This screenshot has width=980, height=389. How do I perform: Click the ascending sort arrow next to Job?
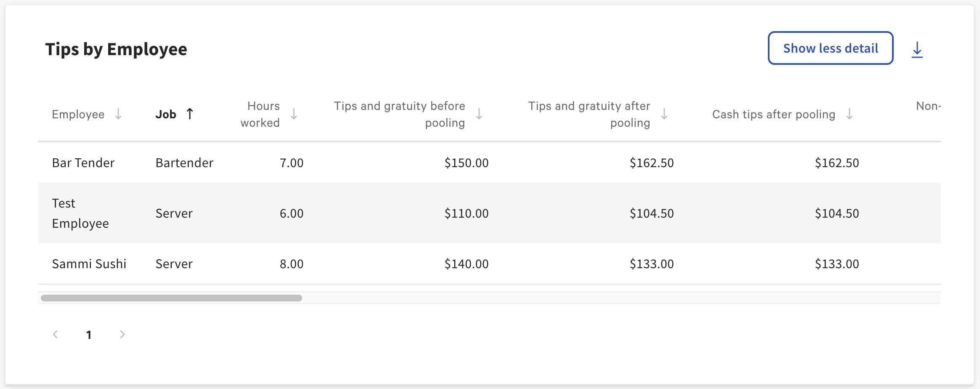190,113
